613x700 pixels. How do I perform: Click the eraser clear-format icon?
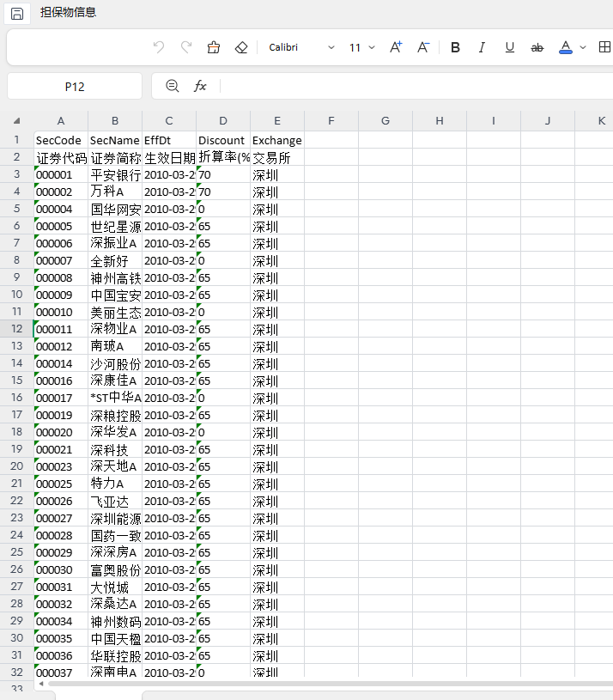click(241, 47)
